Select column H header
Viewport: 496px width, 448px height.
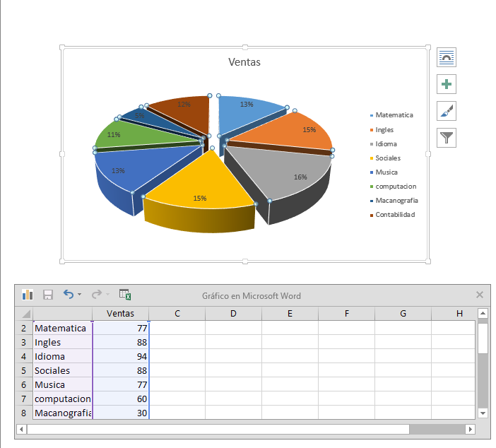click(454, 314)
